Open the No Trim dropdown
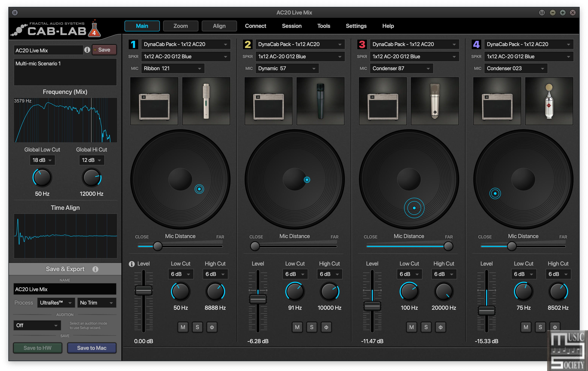 point(97,303)
